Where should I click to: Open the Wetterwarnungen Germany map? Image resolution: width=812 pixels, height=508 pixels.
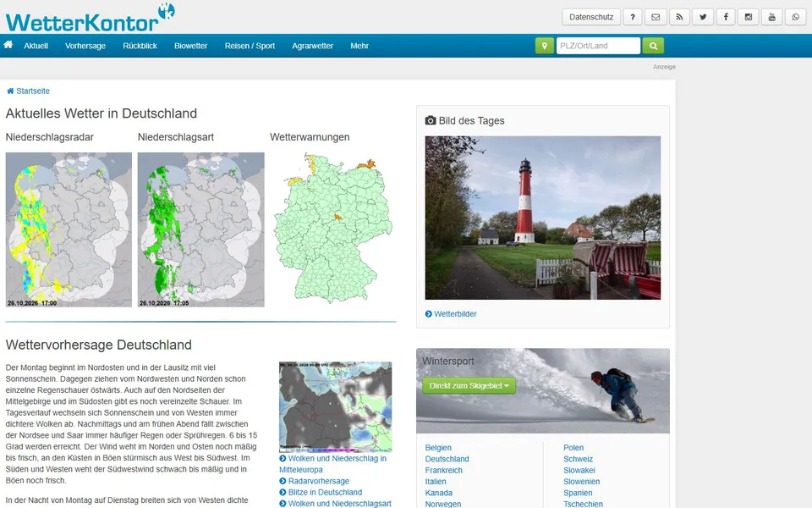pyautogui.click(x=333, y=228)
